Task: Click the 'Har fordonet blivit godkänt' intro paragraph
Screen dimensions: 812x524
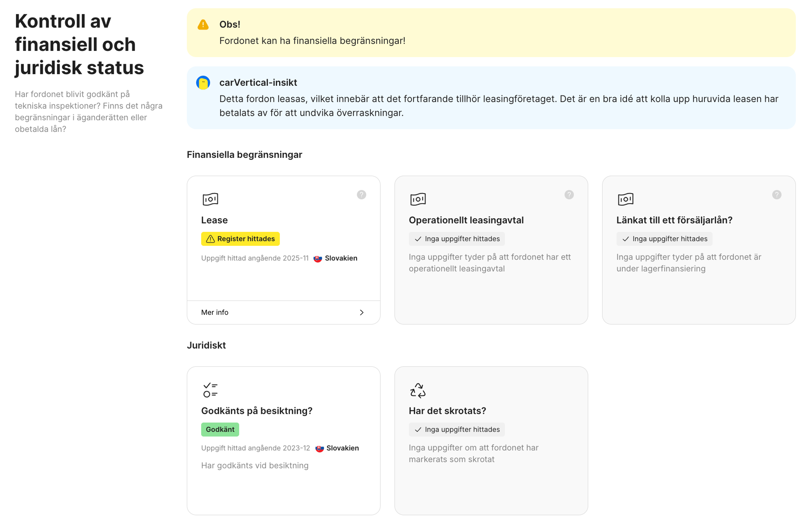Action: pyautogui.click(x=89, y=112)
